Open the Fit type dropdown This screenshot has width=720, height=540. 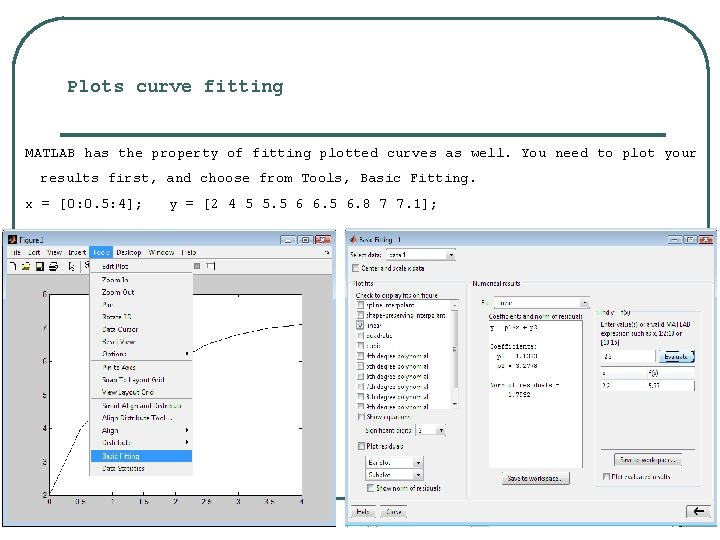pyautogui.click(x=584, y=303)
